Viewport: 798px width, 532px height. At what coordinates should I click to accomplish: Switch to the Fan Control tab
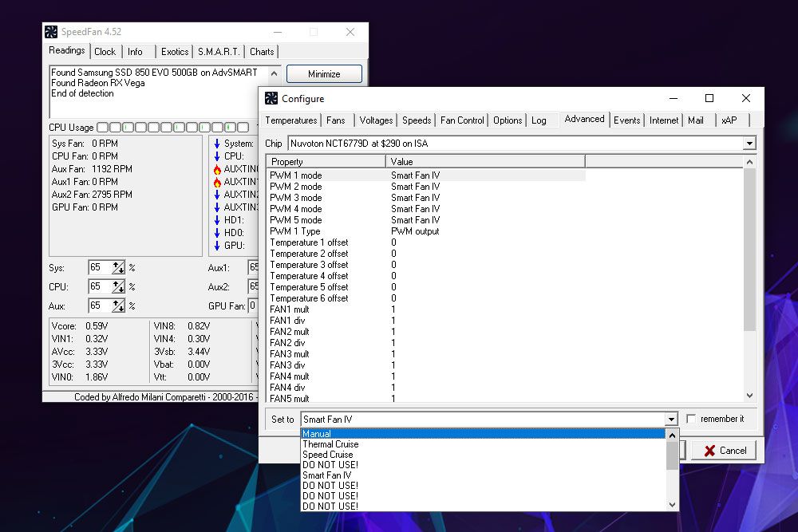pos(462,120)
